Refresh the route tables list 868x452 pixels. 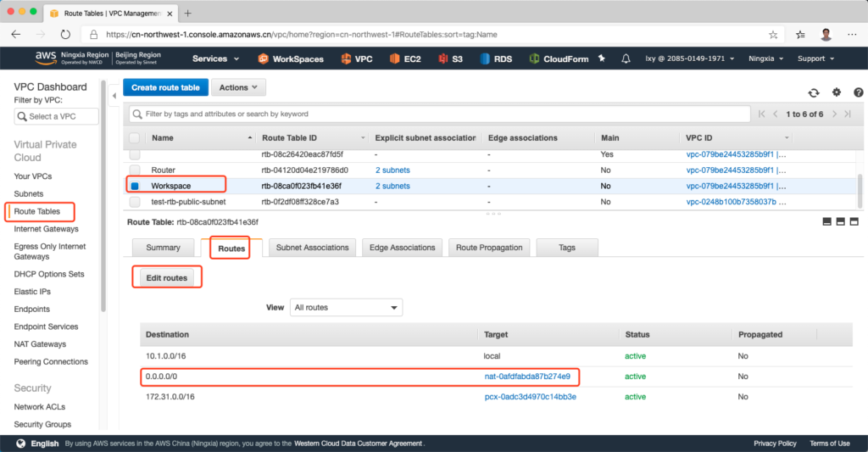click(814, 92)
